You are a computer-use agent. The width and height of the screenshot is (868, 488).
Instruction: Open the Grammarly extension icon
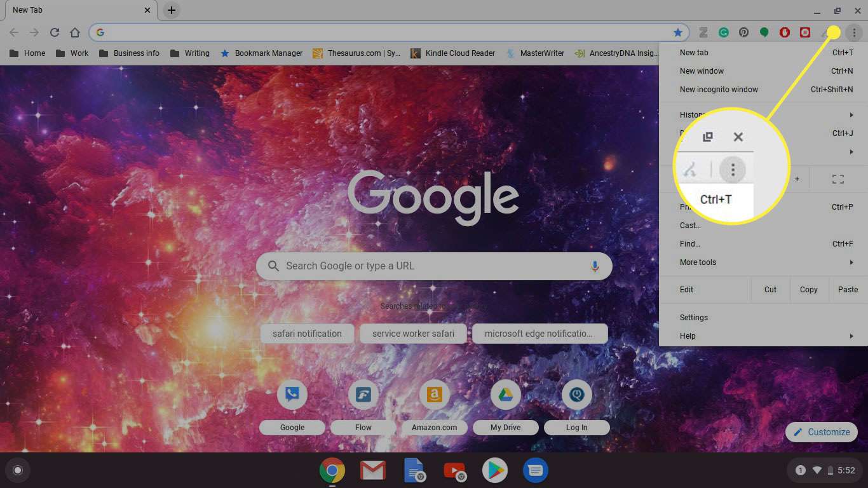724,32
